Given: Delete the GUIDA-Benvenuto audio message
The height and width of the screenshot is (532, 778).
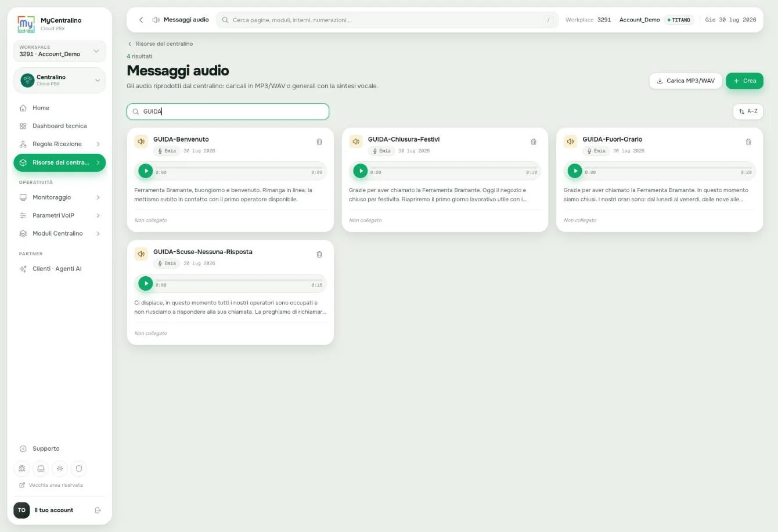Looking at the screenshot, I should pos(319,142).
